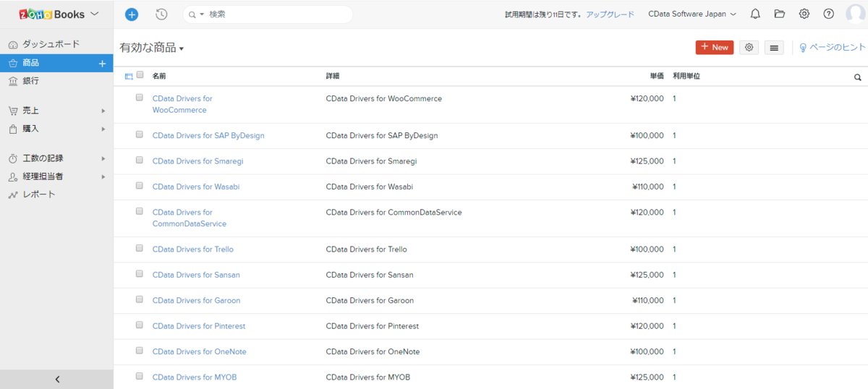
Task: Collapse the sidebar with left chevron
Action: pyautogui.click(x=57, y=380)
